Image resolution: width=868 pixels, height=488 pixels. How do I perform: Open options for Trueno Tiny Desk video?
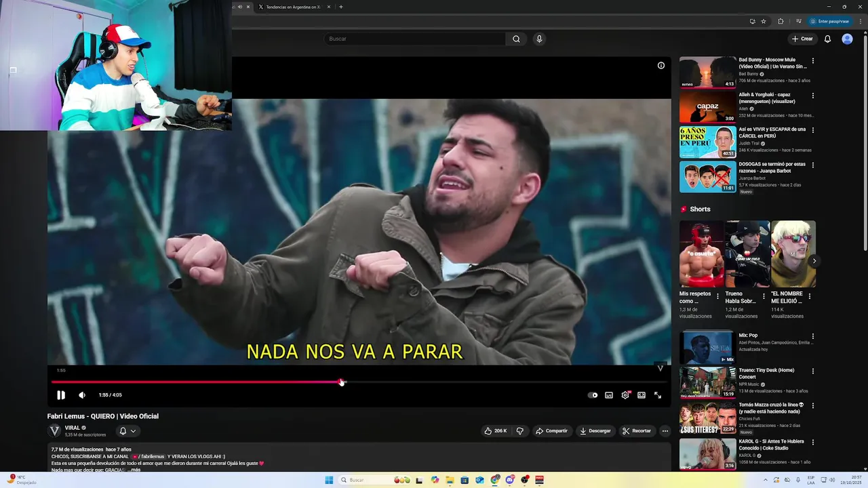812,371
